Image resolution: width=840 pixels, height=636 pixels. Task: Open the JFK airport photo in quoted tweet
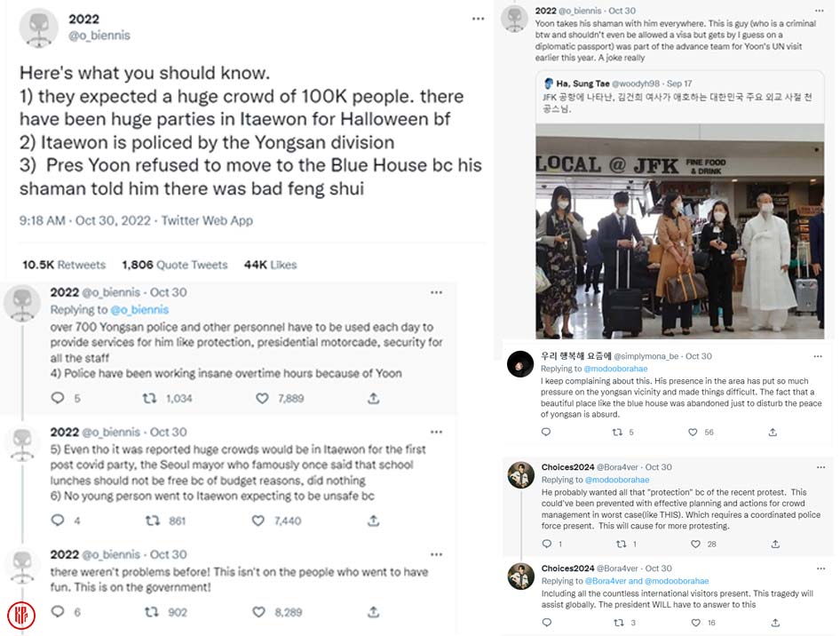679,231
